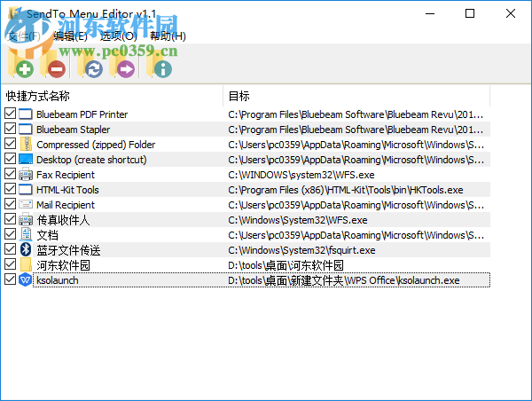The width and height of the screenshot is (532, 401).
Task: Click target path D:\tools\桌面\河东软件园
Action: 286,265
